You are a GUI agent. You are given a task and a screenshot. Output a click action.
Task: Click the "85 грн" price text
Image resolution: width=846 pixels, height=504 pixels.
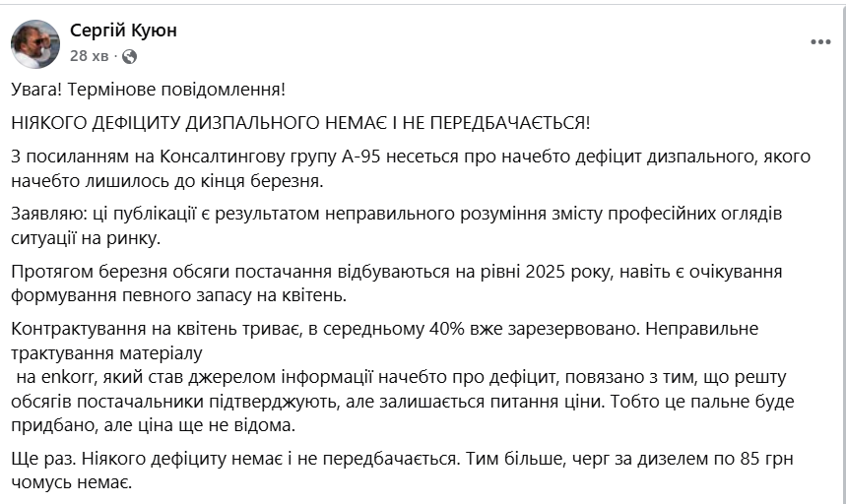pyautogui.click(x=771, y=462)
